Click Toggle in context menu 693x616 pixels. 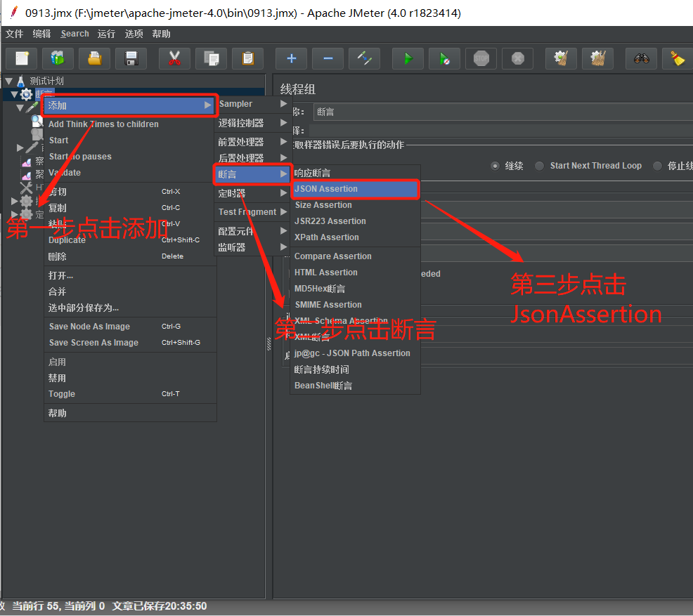pos(130,394)
